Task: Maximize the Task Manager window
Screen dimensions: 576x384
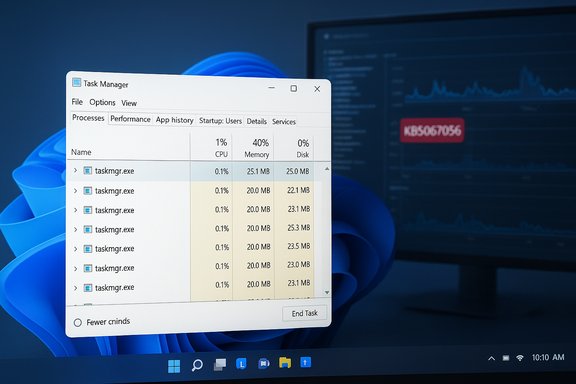Action: [294, 88]
